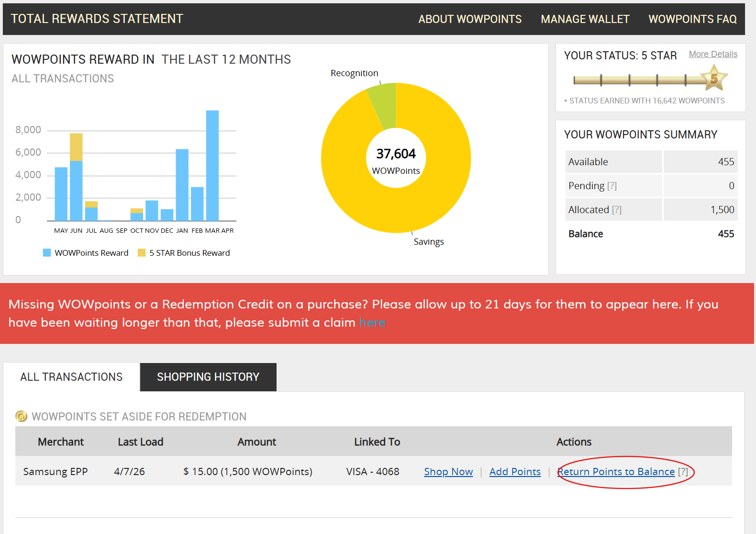Viewport: 756px width, 534px height.
Task: Select the All Transactions tab
Action: (x=71, y=377)
